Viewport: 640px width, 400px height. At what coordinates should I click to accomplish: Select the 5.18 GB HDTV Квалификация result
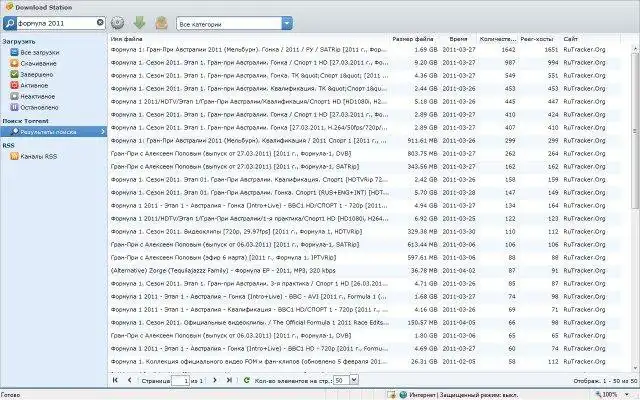tap(365, 102)
